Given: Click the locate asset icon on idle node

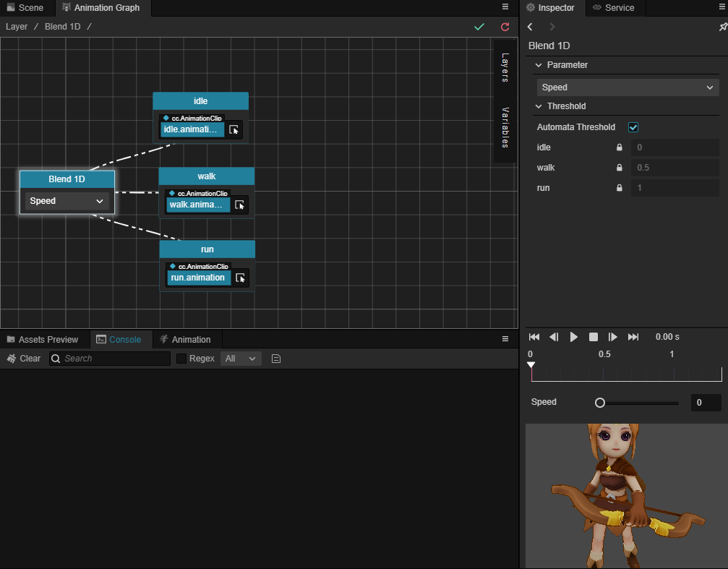Looking at the screenshot, I should coord(234,130).
